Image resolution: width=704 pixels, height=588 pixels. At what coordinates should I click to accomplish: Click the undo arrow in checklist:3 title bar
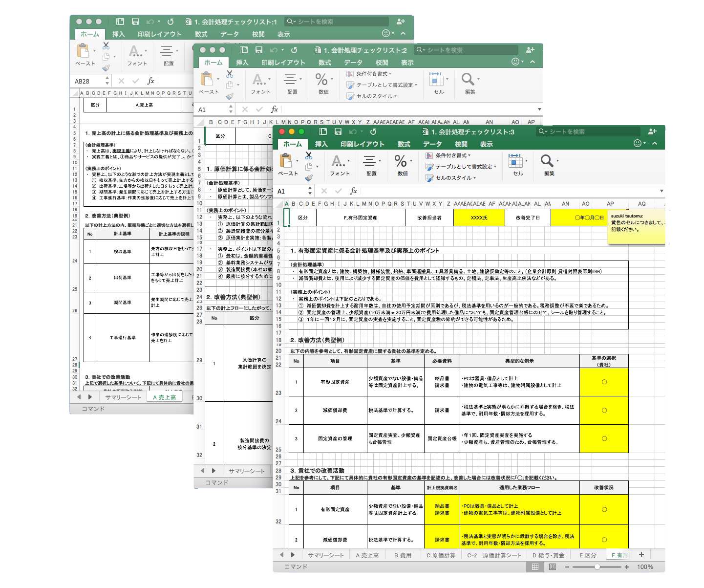353,131
